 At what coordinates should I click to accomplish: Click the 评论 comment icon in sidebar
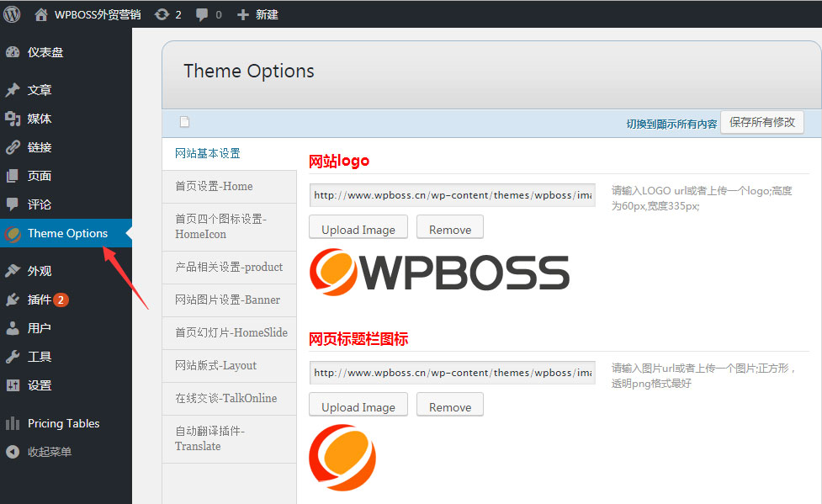click(x=13, y=204)
